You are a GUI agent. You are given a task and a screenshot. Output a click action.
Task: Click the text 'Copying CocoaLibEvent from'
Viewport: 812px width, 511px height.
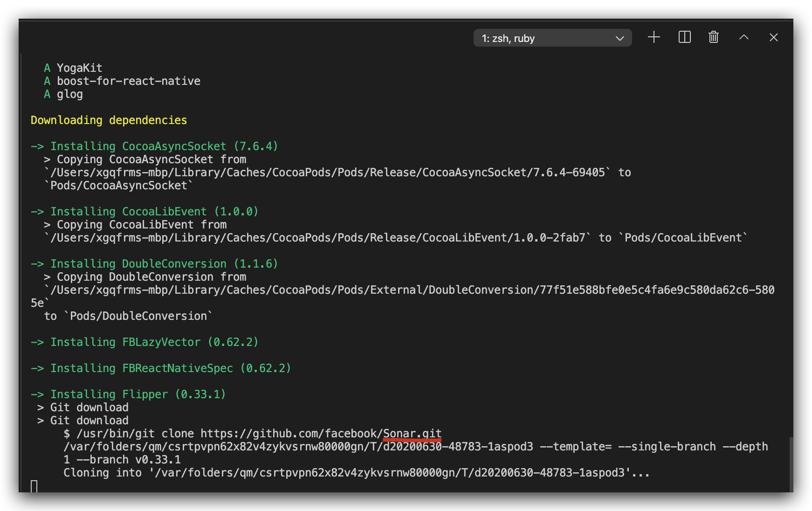click(142, 225)
